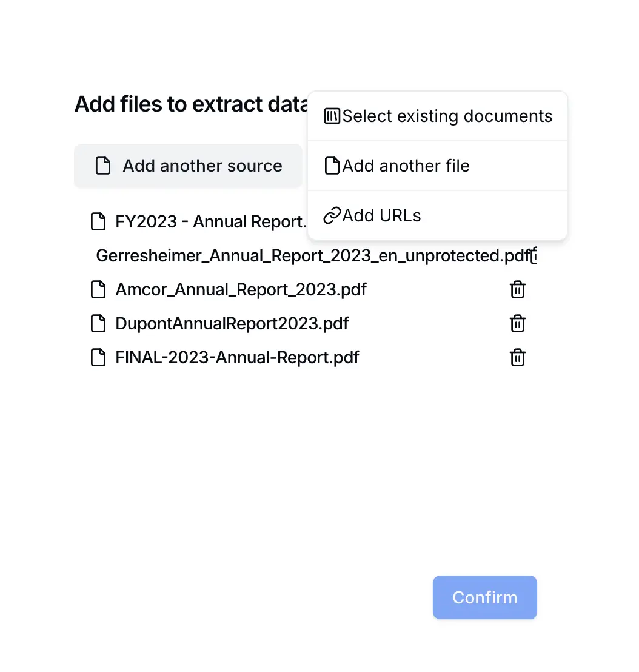
Task: Click the document icon beside FY2023 - Annual Report
Action: pos(98,221)
